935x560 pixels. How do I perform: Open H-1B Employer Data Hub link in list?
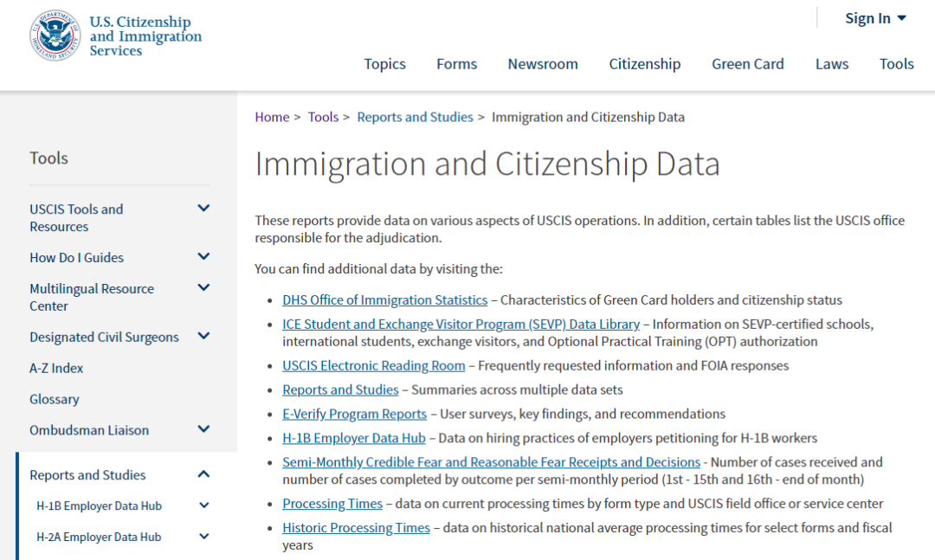354,438
